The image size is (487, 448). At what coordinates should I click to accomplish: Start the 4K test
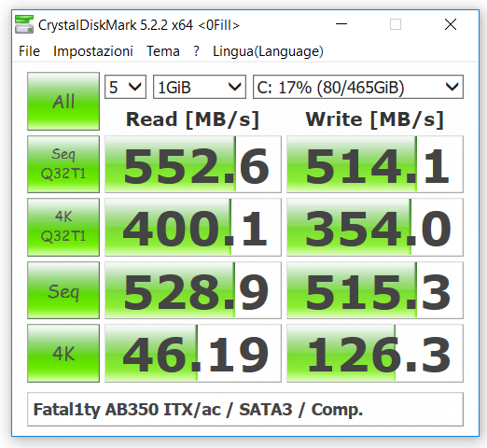tap(63, 354)
